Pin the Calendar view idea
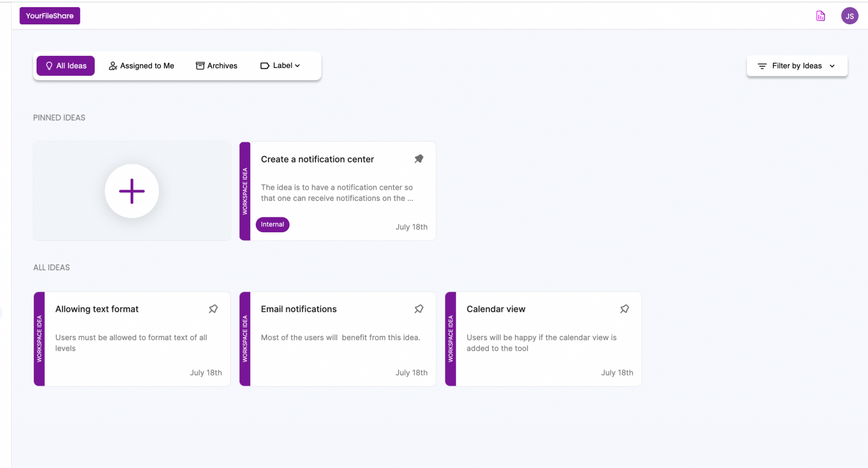Image resolution: width=868 pixels, height=468 pixels. [x=624, y=309]
